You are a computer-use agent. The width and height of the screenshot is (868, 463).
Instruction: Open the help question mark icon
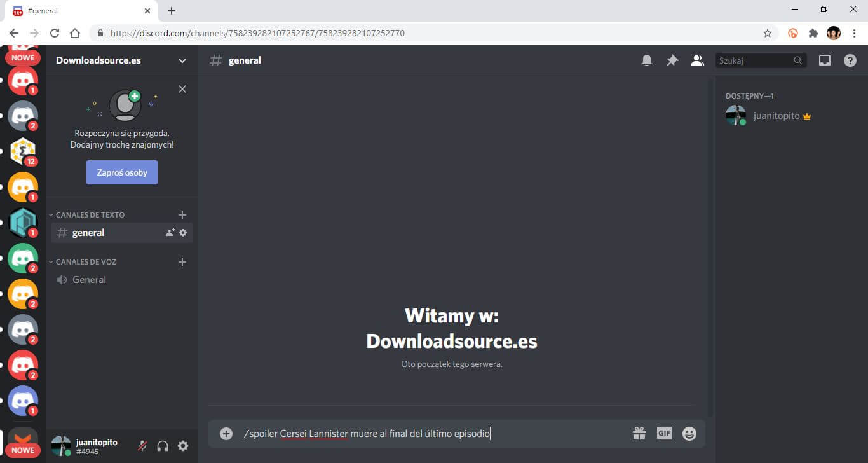point(850,60)
